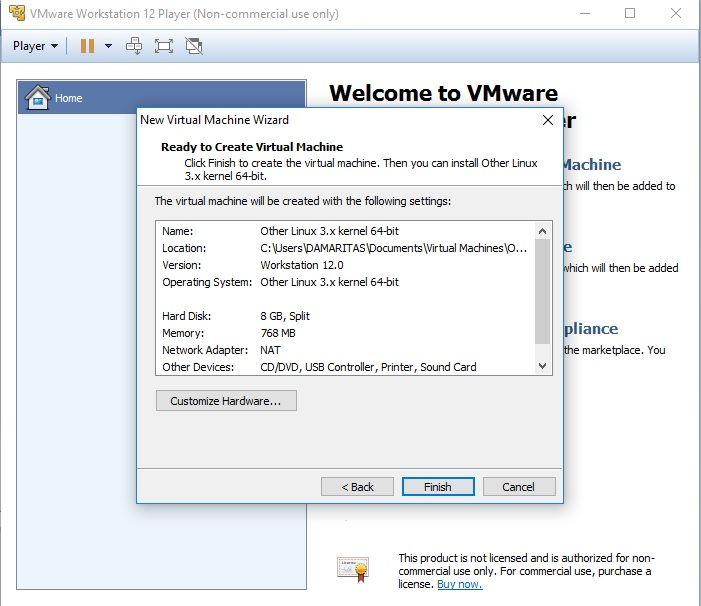Viewport: 701px width, 606px height.
Task: Click the settings list scrollbar up arrow
Action: (x=543, y=229)
